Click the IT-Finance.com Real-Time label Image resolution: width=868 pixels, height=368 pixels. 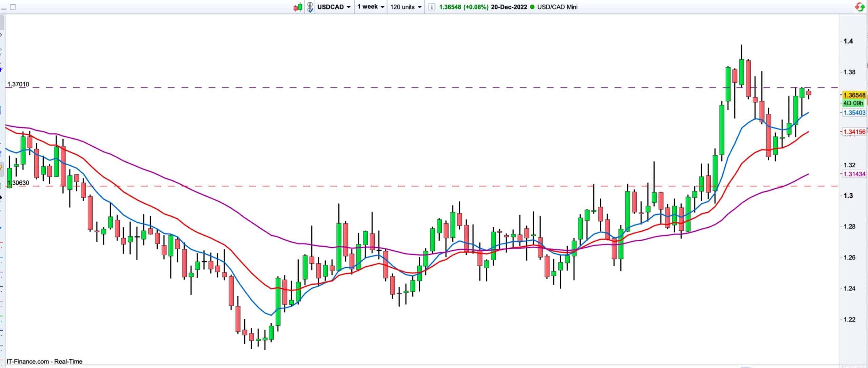pos(44,362)
